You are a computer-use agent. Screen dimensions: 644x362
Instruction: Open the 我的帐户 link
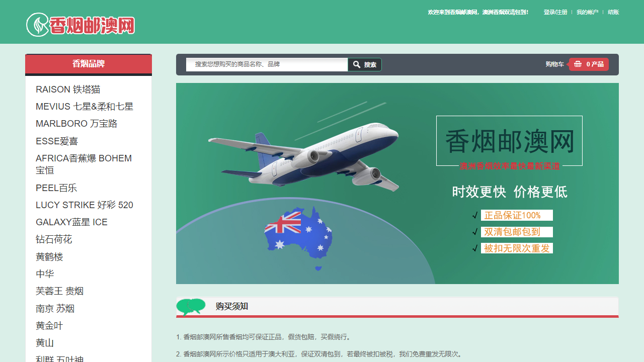point(588,12)
